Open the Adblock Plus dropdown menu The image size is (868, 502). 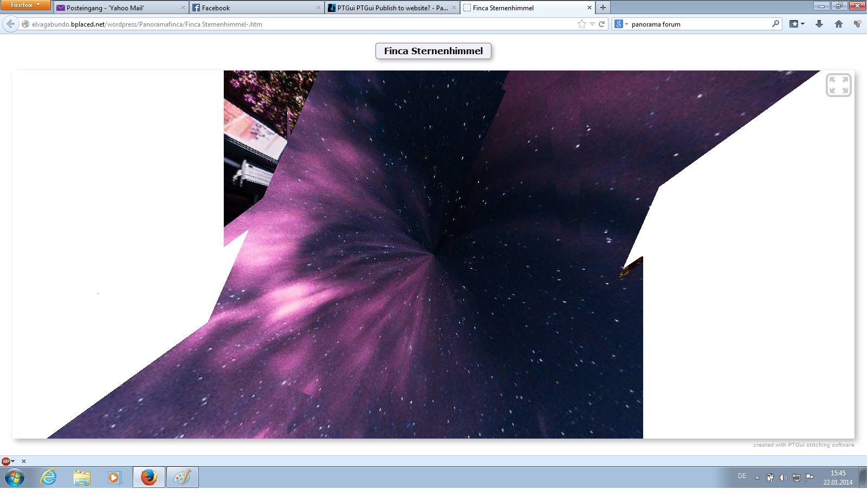(x=8, y=461)
